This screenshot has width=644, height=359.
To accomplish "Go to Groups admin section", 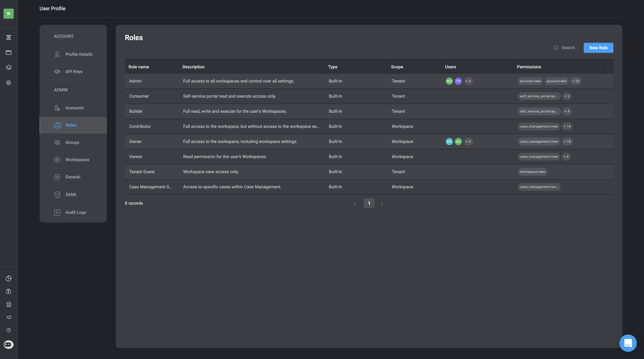I will [73, 142].
